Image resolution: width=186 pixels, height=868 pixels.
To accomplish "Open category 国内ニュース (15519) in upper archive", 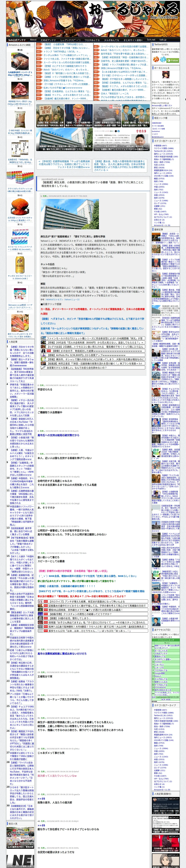I will coord(163,154).
